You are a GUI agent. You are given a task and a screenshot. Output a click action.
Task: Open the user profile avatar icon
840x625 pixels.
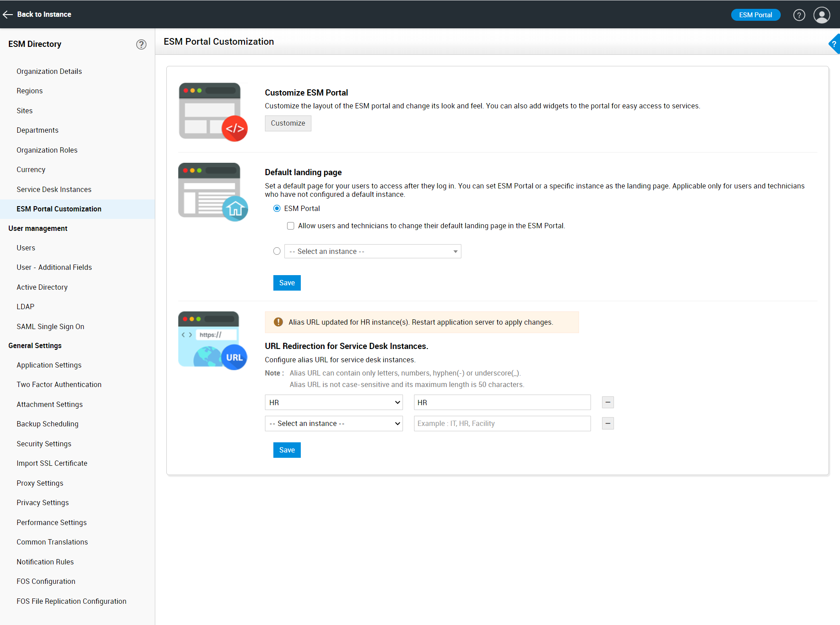pos(821,15)
